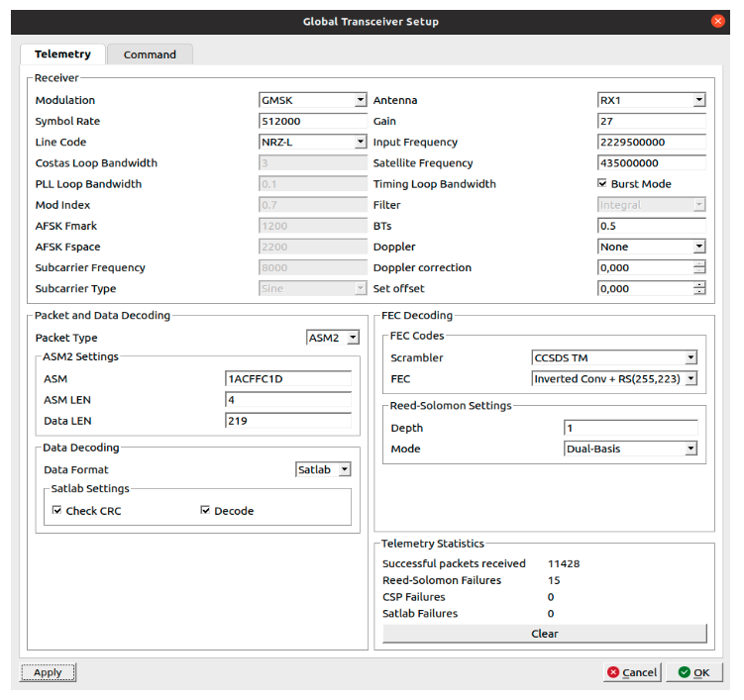This screenshot has height=700, width=744.
Task: Open the Antenna dropdown showing RX1
Action: 652,100
